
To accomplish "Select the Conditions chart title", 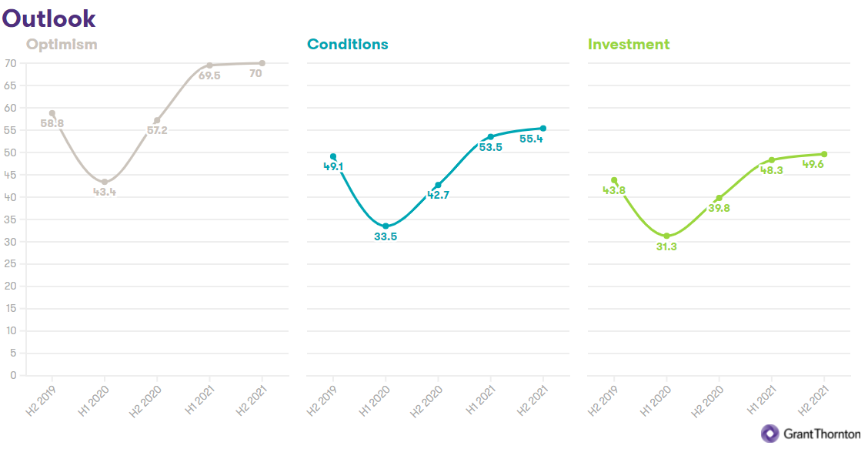I will tap(347, 44).
